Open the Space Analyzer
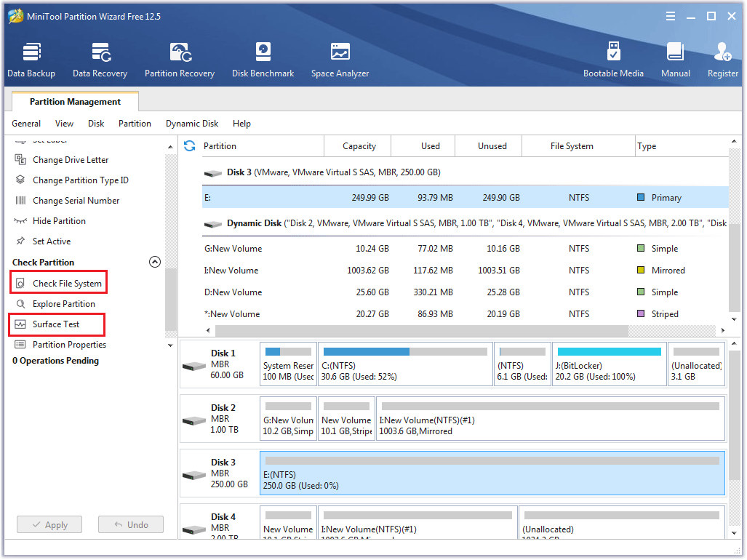The width and height of the screenshot is (747, 560). [340, 60]
